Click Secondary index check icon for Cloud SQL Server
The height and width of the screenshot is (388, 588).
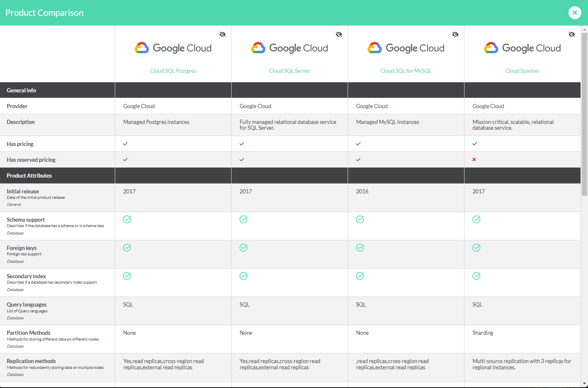click(244, 276)
